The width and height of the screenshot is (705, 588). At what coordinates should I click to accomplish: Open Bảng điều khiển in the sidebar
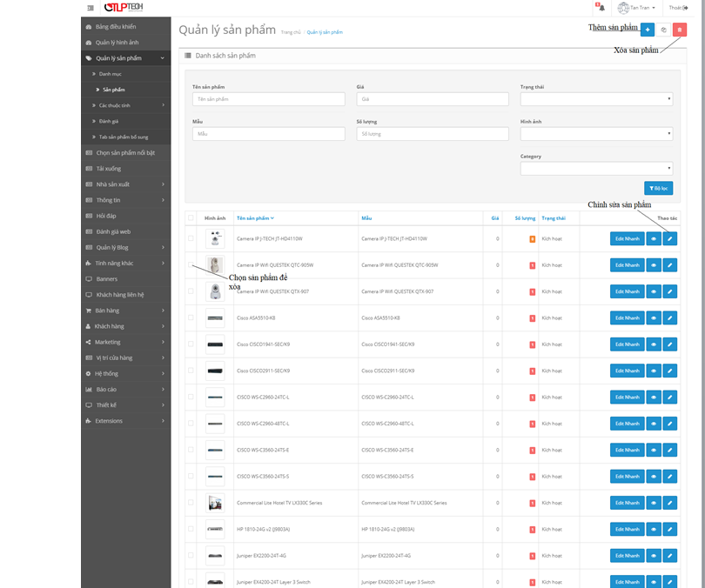click(126, 26)
